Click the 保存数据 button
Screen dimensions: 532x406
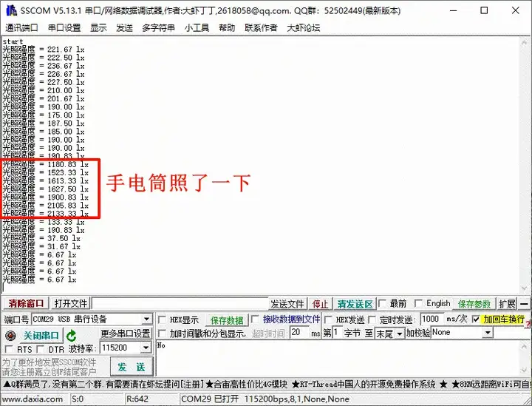click(x=227, y=320)
